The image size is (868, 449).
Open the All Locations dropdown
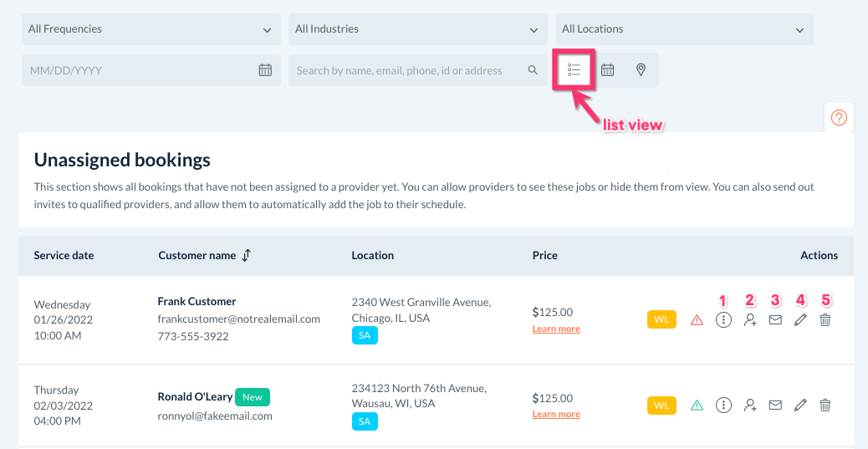point(684,29)
